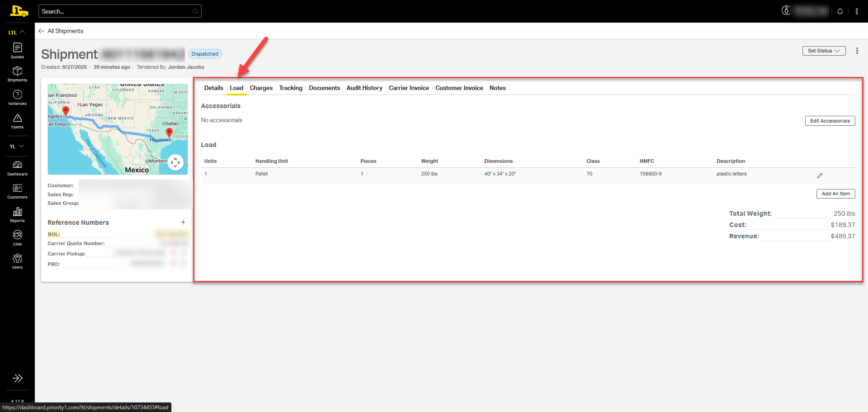Image resolution: width=868 pixels, height=412 pixels.
Task: Click the Reference Numbers heading
Action: coord(78,223)
